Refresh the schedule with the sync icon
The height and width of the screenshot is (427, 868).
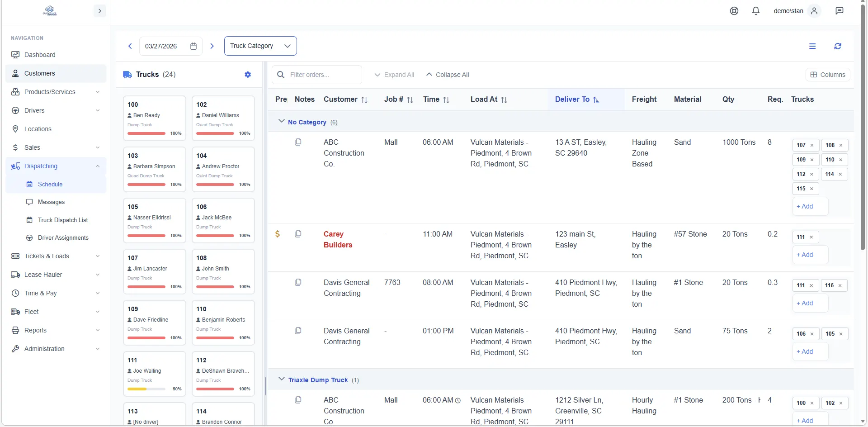pyautogui.click(x=838, y=46)
